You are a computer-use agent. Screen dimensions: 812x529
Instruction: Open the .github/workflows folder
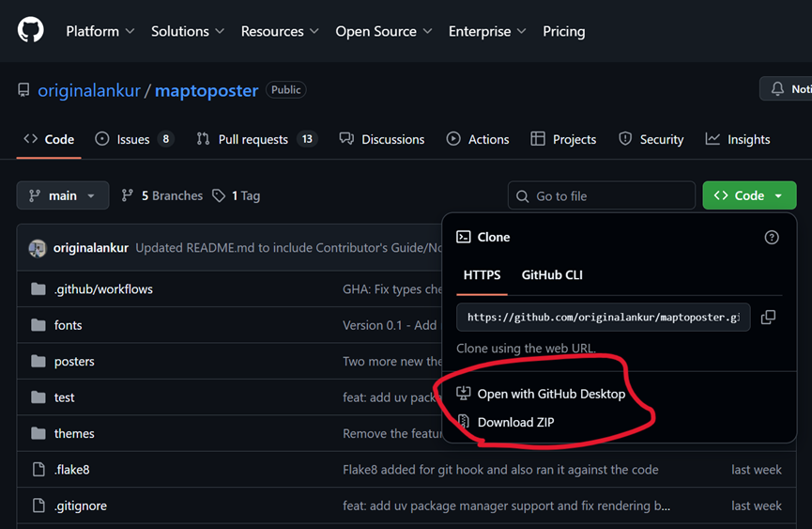pyautogui.click(x=103, y=289)
